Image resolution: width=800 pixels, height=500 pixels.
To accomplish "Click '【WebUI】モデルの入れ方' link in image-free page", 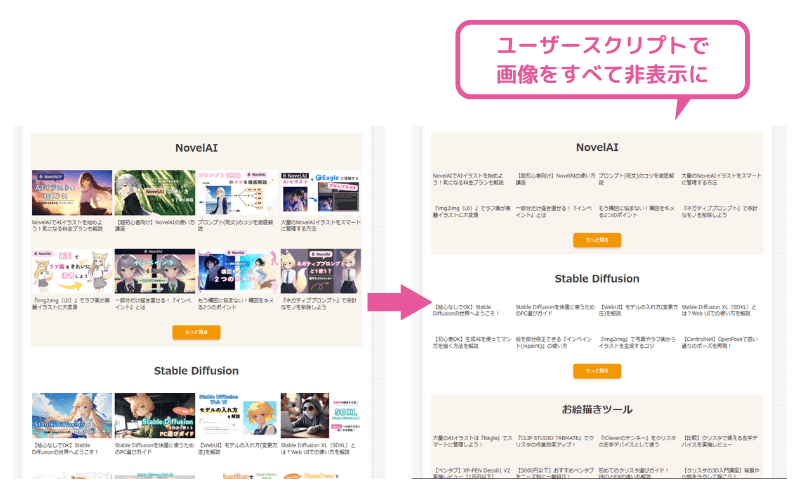I will click(638, 310).
